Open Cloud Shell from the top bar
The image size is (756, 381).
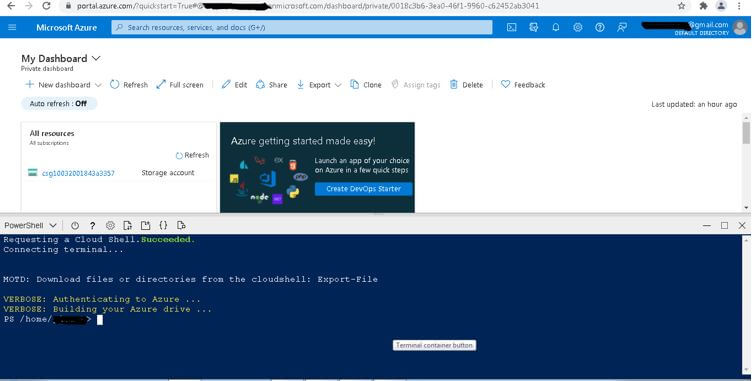(512, 27)
